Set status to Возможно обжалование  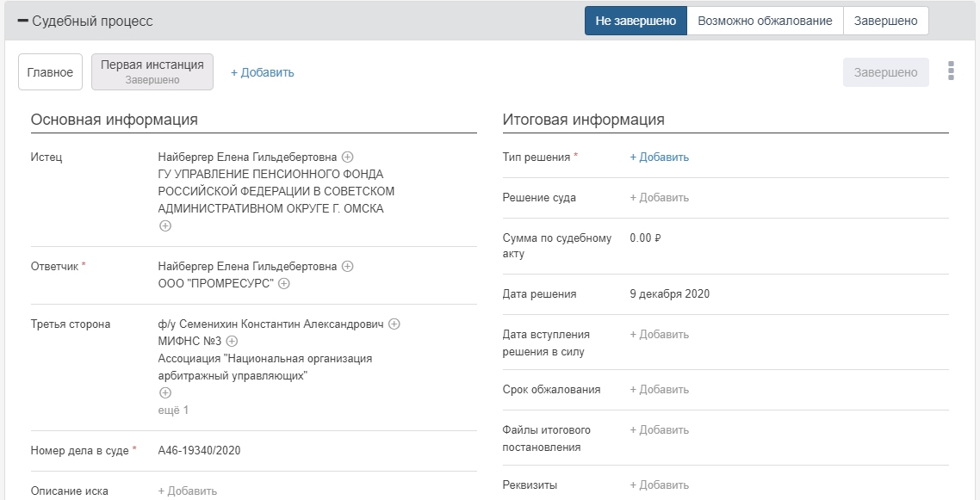(765, 21)
